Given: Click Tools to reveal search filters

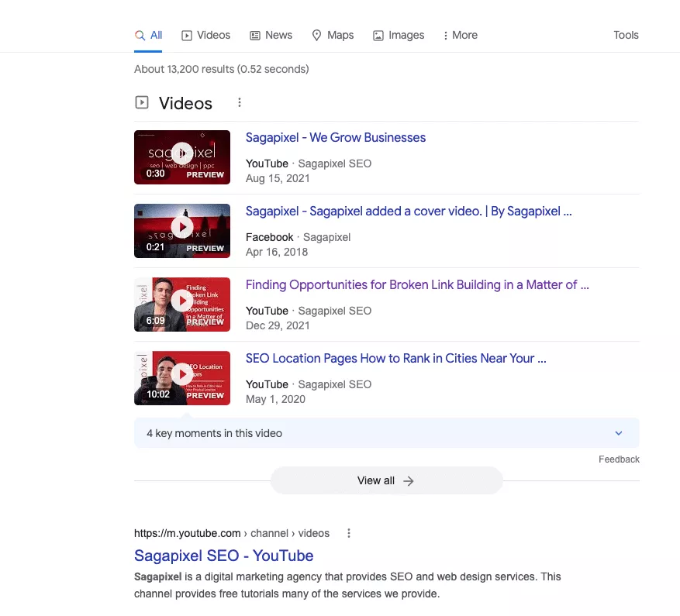Looking at the screenshot, I should pyautogui.click(x=626, y=35).
